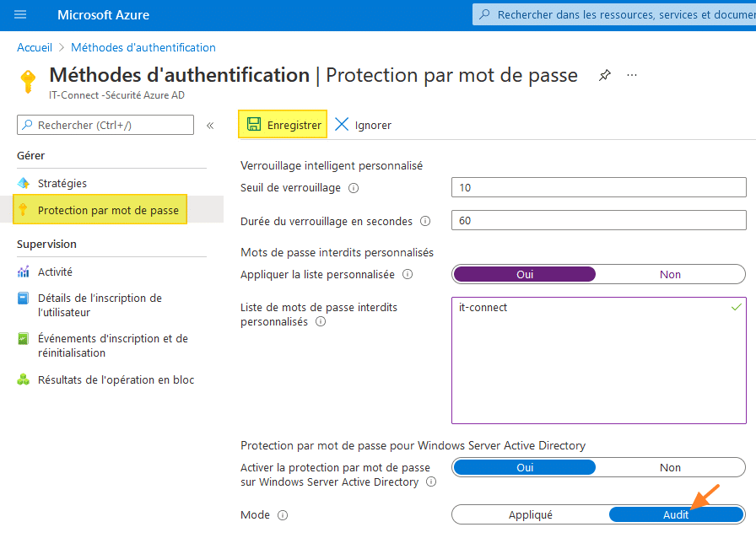756x538 pixels.
Task: Click the search icon in the top bar
Action: 488,13
